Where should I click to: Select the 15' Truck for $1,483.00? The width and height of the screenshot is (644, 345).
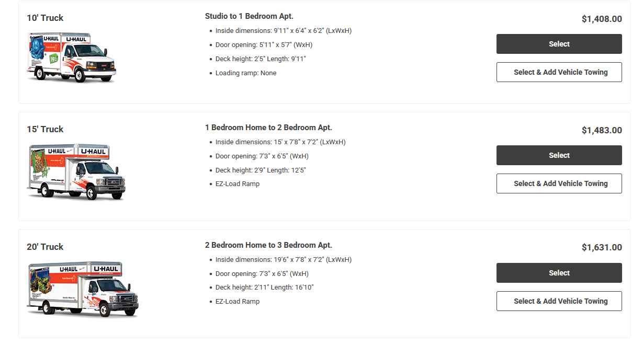click(559, 155)
